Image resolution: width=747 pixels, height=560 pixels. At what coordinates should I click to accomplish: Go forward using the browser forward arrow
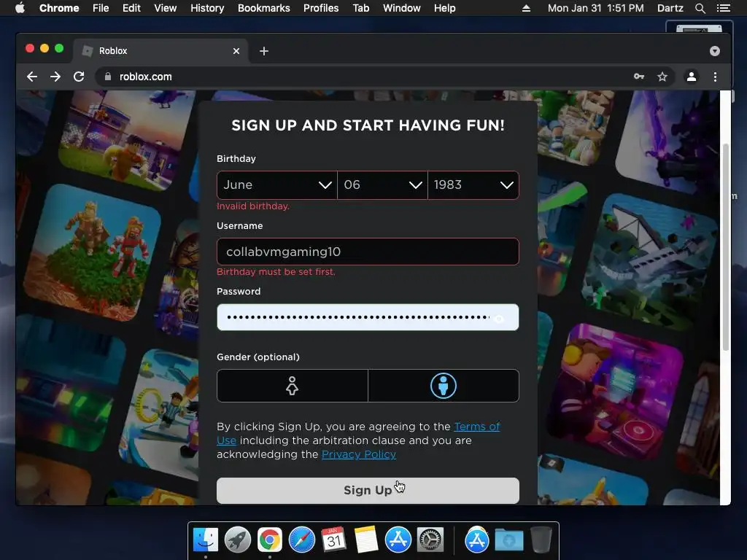pyautogui.click(x=55, y=77)
